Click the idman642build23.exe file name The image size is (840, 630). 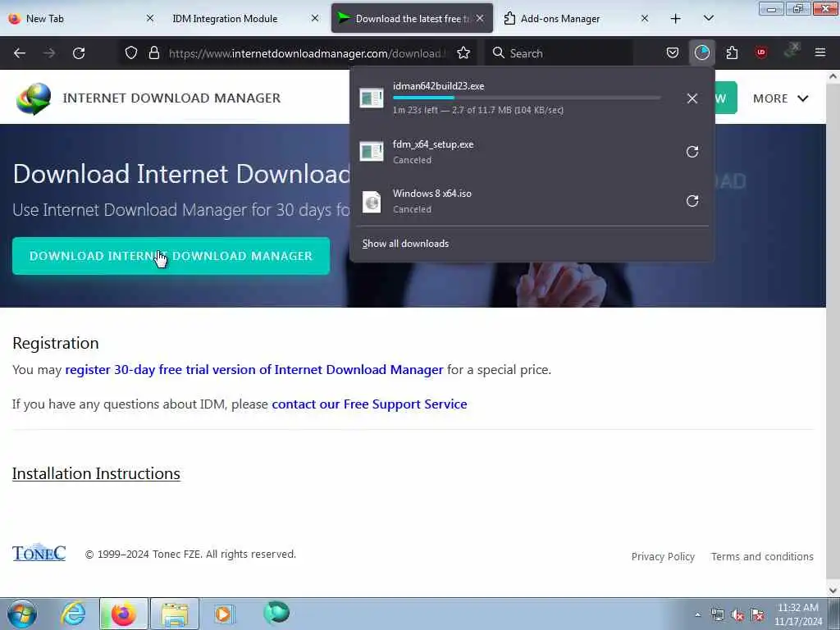tap(438, 85)
